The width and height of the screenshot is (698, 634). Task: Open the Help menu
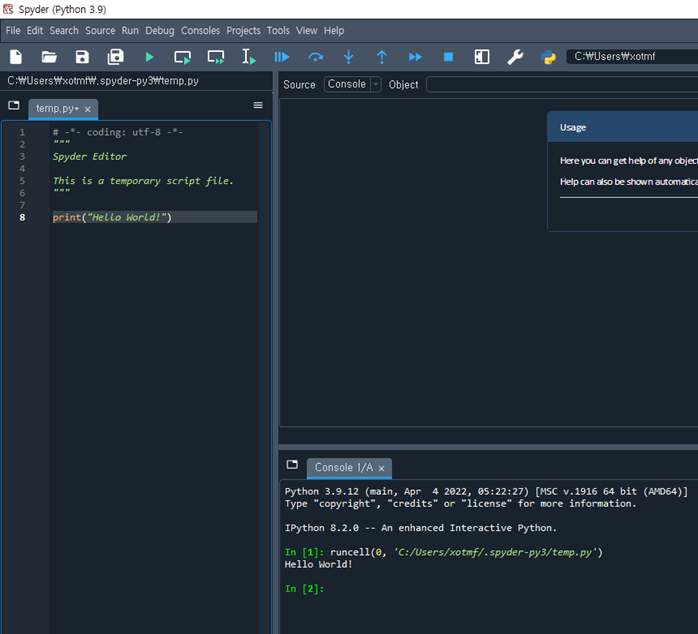coord(334,31)
